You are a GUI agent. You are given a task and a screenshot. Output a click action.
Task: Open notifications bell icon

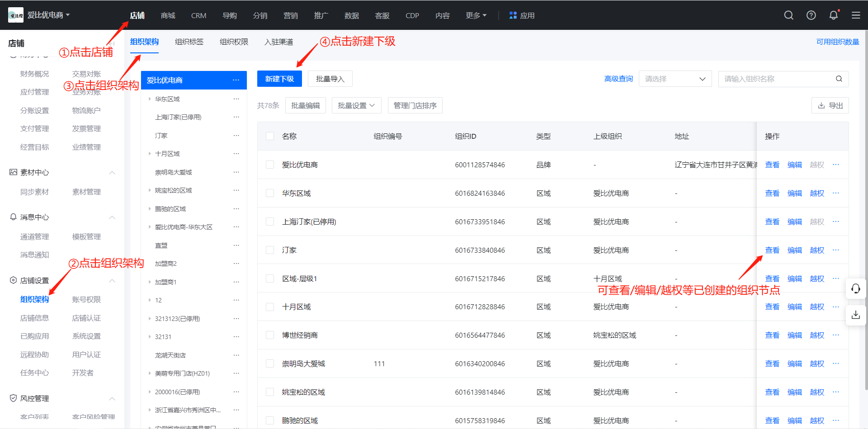pos(834,15)
